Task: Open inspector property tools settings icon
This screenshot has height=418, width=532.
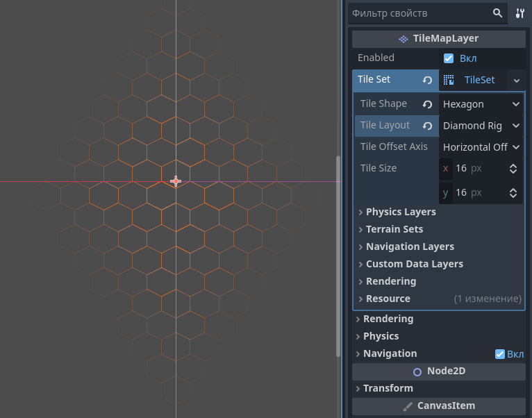Action: tap(519, 13)
